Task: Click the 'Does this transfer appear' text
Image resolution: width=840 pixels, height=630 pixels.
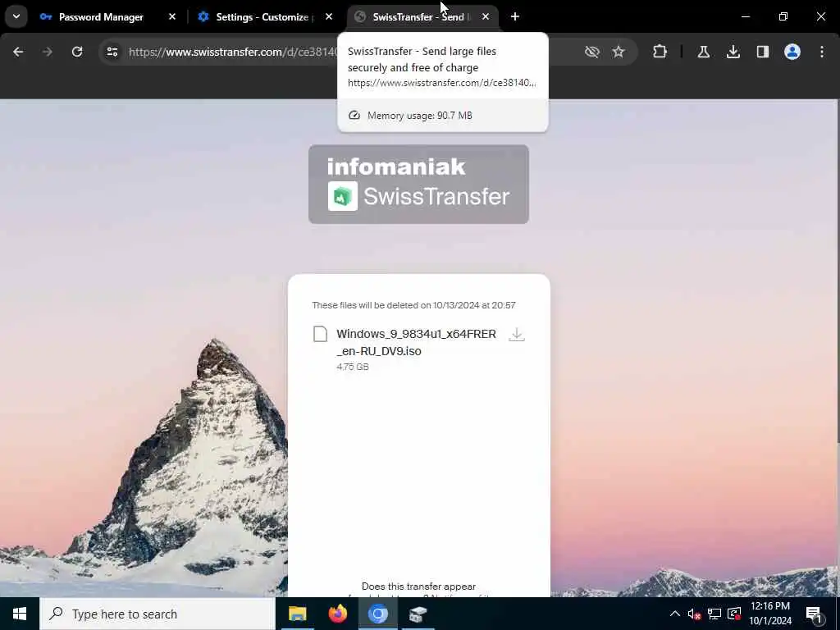Action: [x=418, y=587]
